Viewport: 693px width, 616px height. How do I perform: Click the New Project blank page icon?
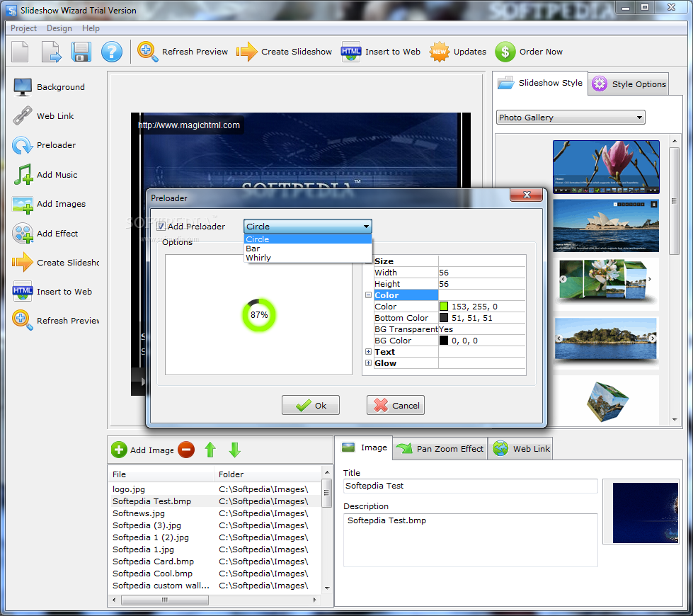tap(20, 52)
